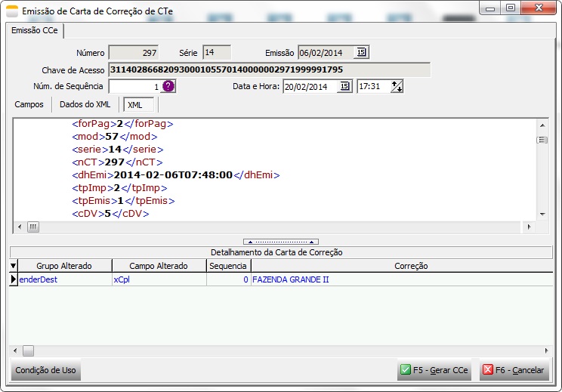
Task: Click the time field showing 17:31
Action: point(374,86)
